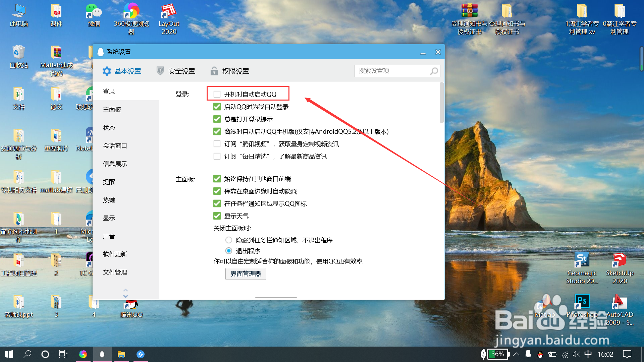644x362 pixels.
Task: Uncheck the show weather option
Action: (217, 216)
